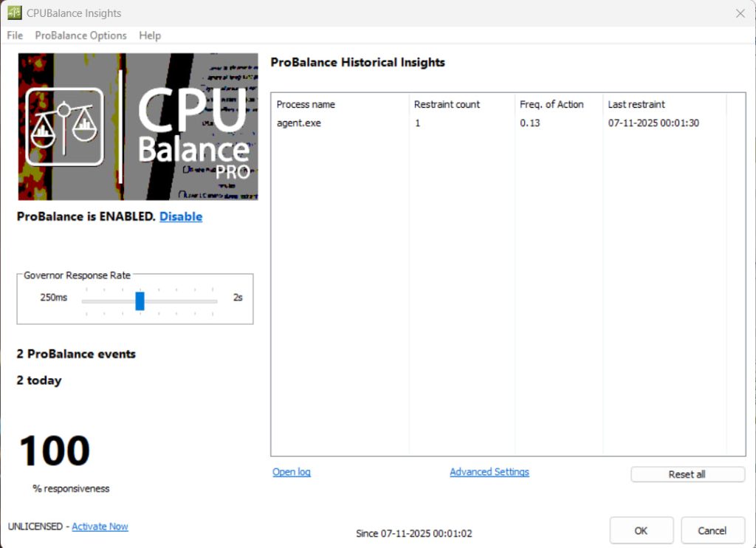Select the agent.exe process row

click(499, 123)
